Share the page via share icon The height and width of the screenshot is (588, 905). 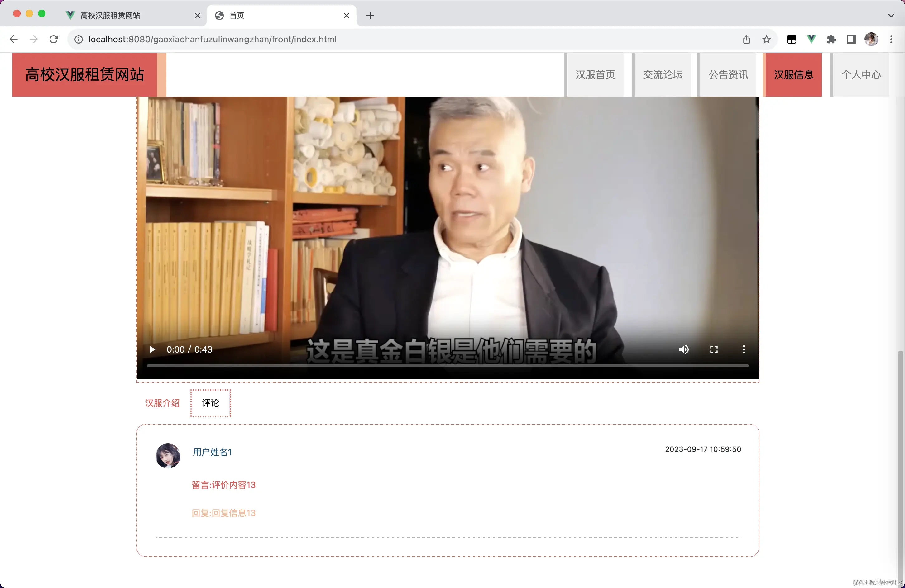click(x=746, y=39)
